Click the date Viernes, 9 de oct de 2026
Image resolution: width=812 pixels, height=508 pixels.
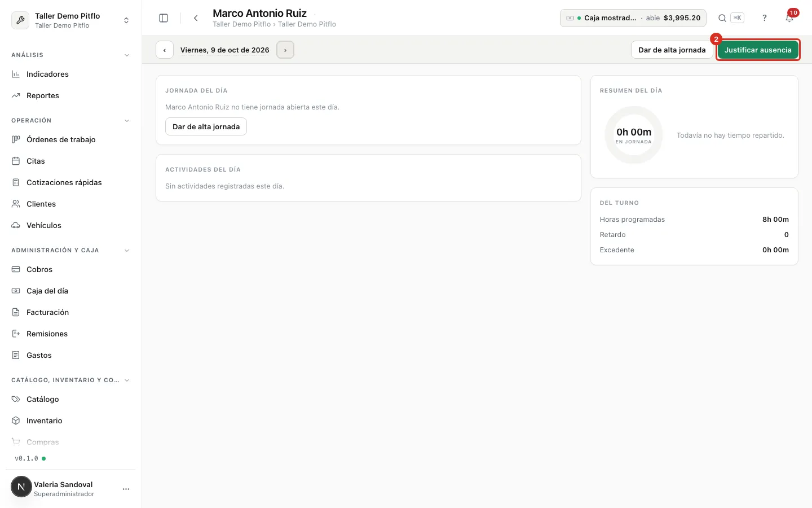225,50
